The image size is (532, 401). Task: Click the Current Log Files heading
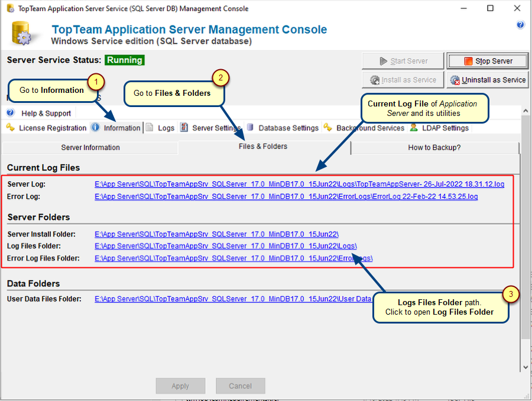tap(43, 168)
